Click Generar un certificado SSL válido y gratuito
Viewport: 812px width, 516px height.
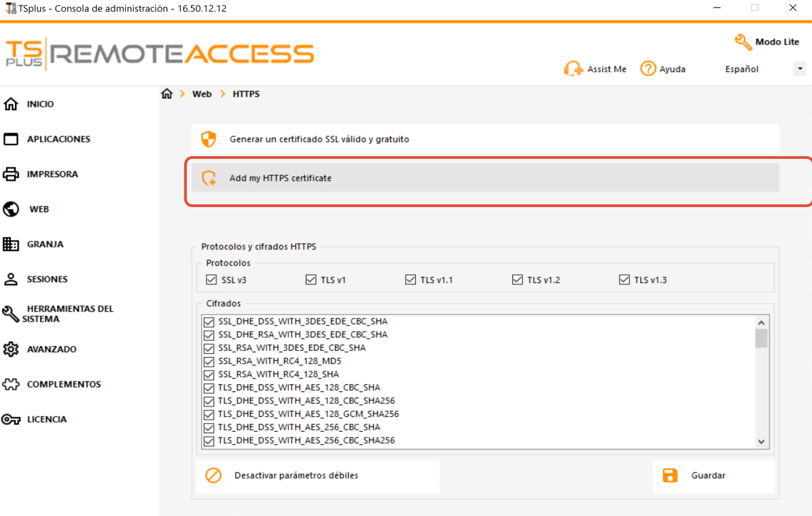click(485, 139)
